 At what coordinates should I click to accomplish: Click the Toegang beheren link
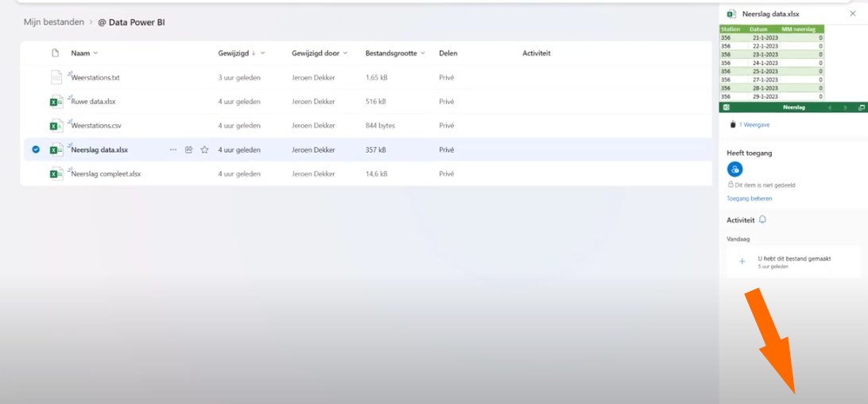pos(749,198)
